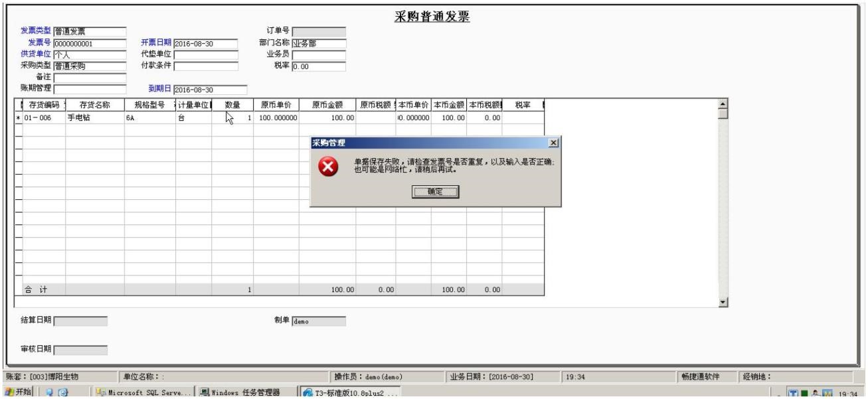Click the desktop quick launch icon beside 开始
This screenshot has width=868, height=399.
(x=63, y=392)
